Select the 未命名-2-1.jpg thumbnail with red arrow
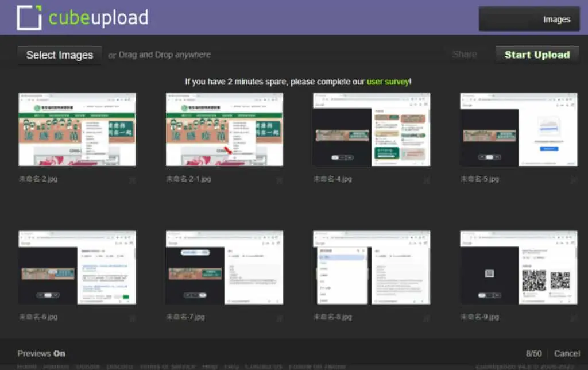588x370 pixels. [x=225, y=129]
